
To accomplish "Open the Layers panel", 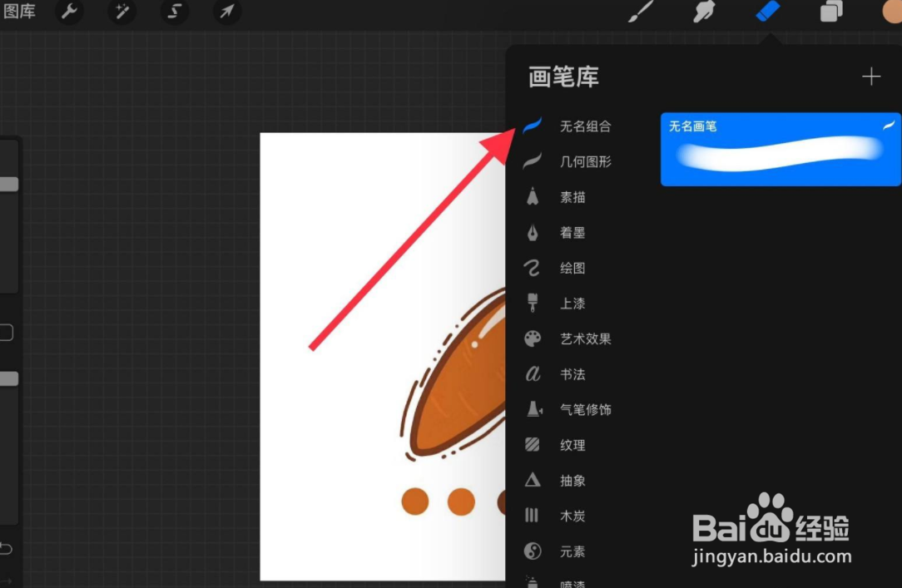I will pos(831,12).
